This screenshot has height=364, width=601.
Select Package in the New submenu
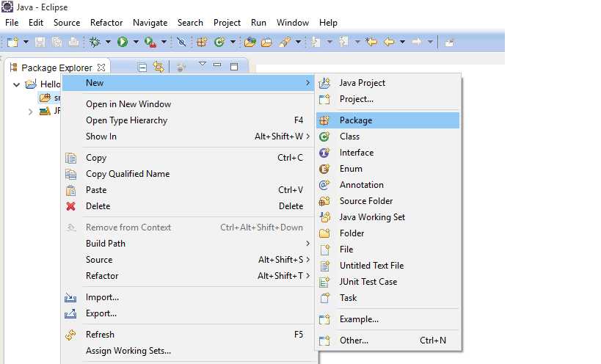click(388, 120)
